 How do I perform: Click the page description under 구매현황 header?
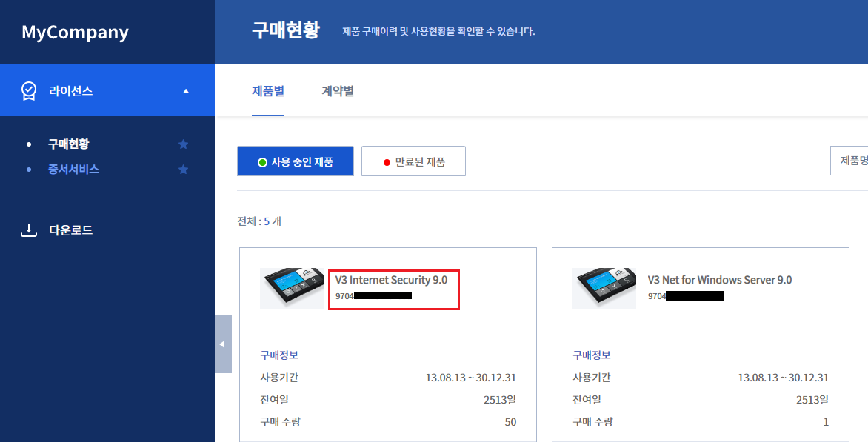pos(439,32)
